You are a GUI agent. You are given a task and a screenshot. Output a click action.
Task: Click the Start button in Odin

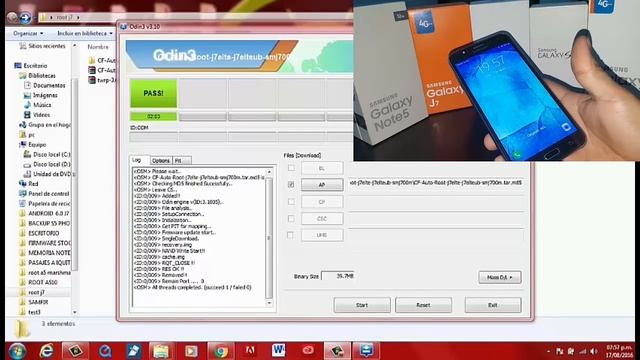(362, 305)
